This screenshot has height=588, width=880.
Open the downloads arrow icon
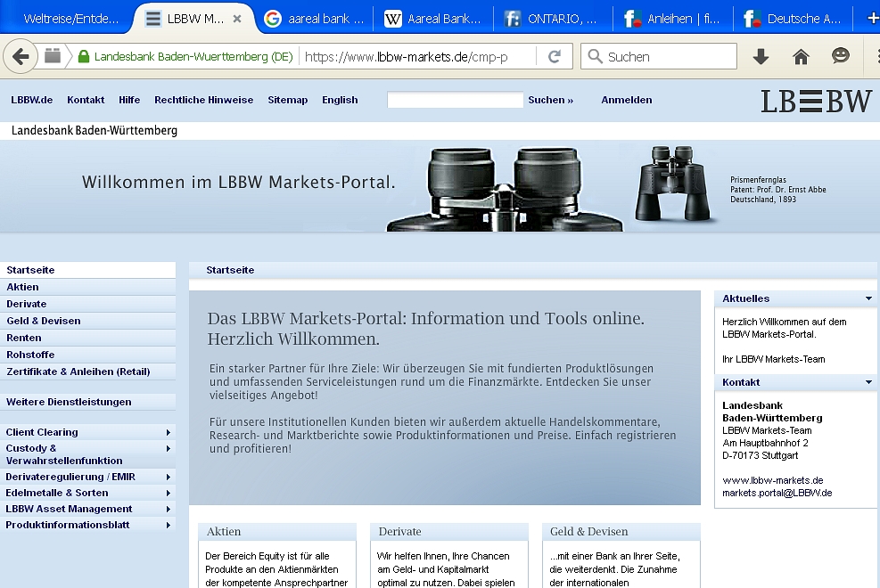[761, 56]
